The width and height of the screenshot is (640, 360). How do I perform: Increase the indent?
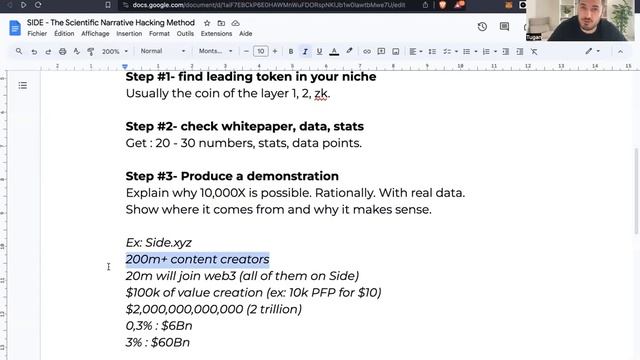click(520, 51)
